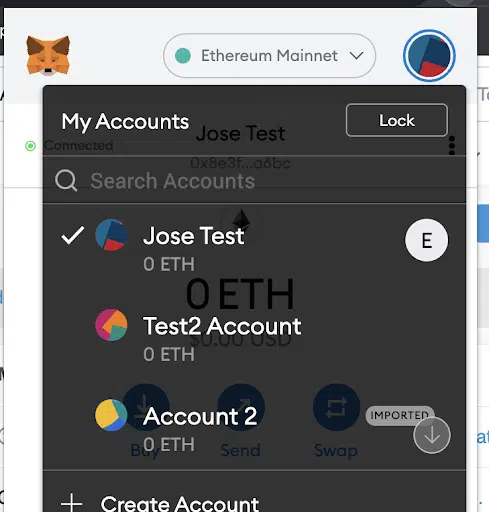Click the network dropdown chevron arrow
The image size is (489, 512).
[x=356, y=56]
